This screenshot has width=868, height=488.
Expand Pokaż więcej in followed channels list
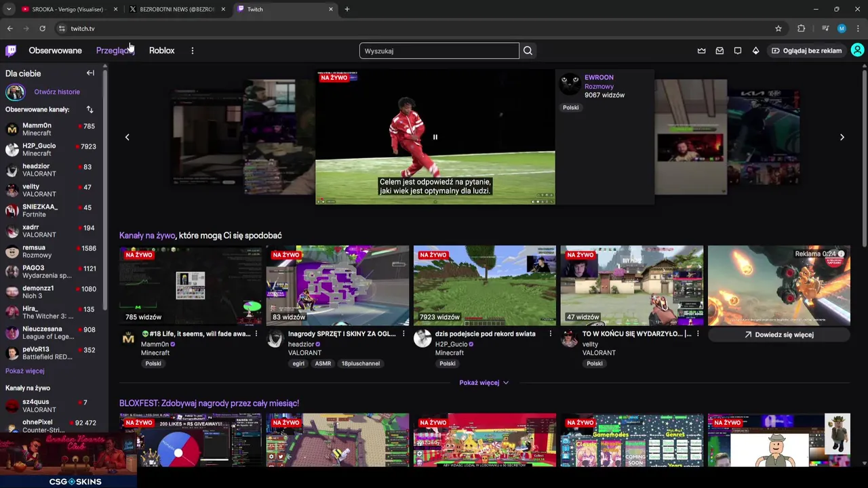click(25, 371)
